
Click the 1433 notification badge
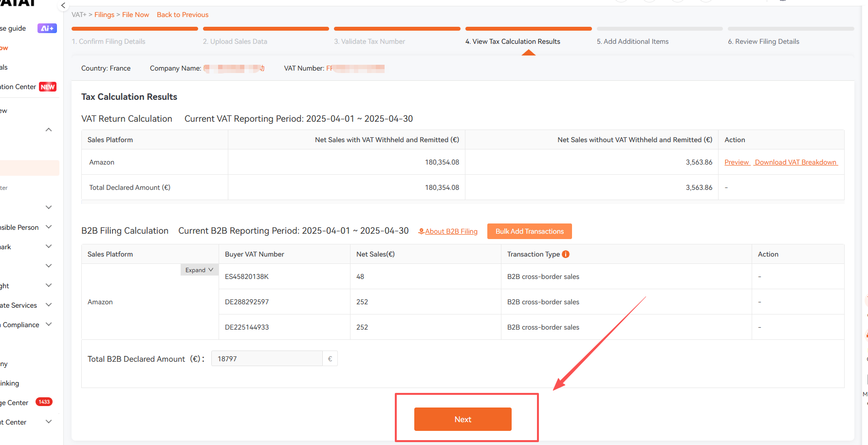44,402
